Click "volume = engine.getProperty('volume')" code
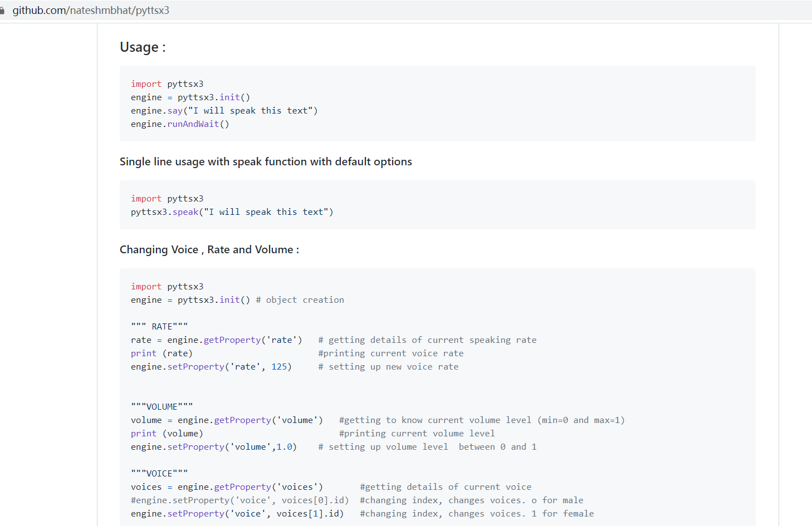The width and height of the screenshot is (812, 526). [x=227, y=420]
